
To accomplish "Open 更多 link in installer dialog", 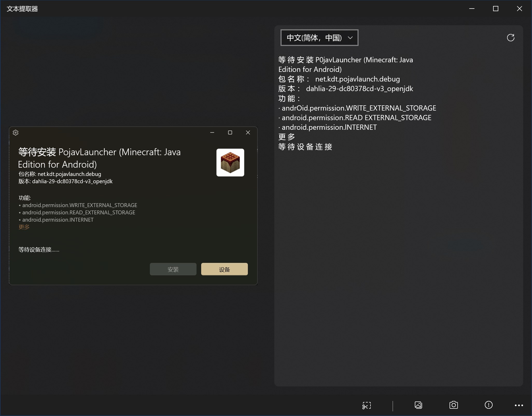I will pos(24,227).
